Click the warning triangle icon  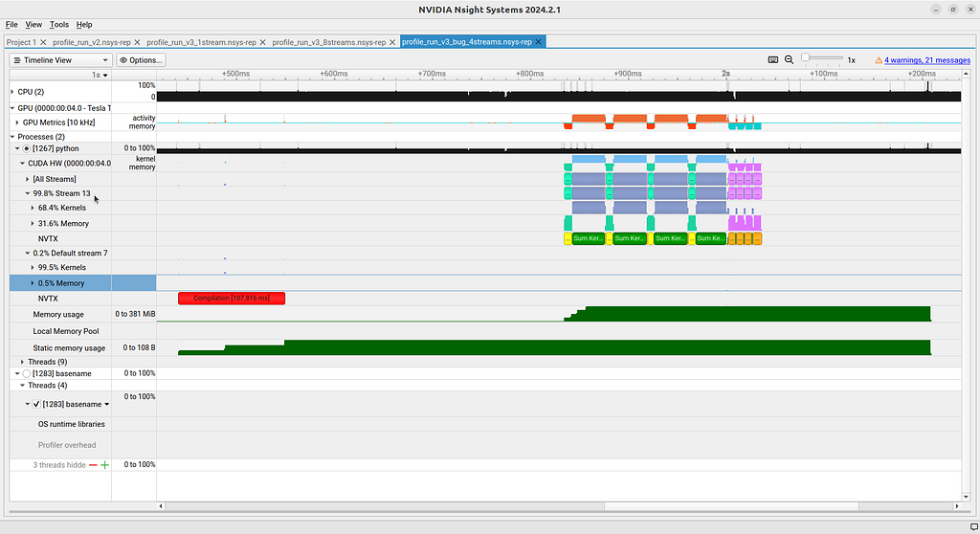[x=879, y=60]
